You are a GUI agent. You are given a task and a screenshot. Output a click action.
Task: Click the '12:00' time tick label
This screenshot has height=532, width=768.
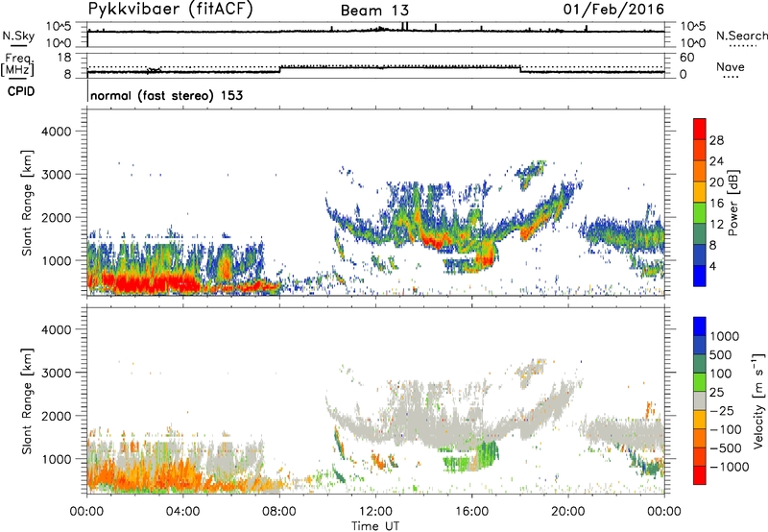[x=375, y=512]
